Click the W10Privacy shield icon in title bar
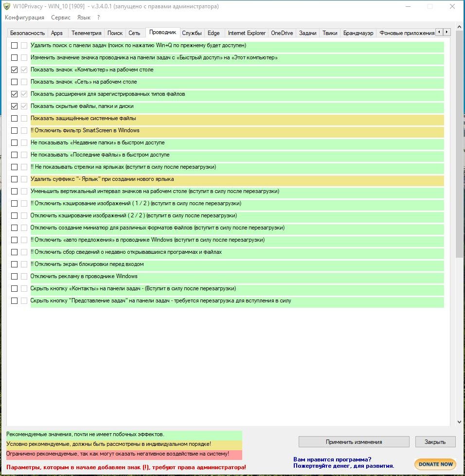This screenshot has width=465, height=476. click(x=7, y=6)
